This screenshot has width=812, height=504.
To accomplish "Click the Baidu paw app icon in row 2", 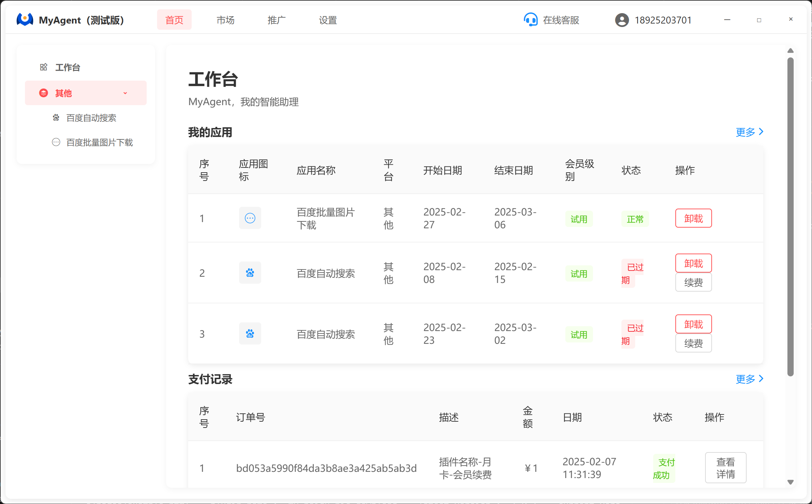I will 250,273.
